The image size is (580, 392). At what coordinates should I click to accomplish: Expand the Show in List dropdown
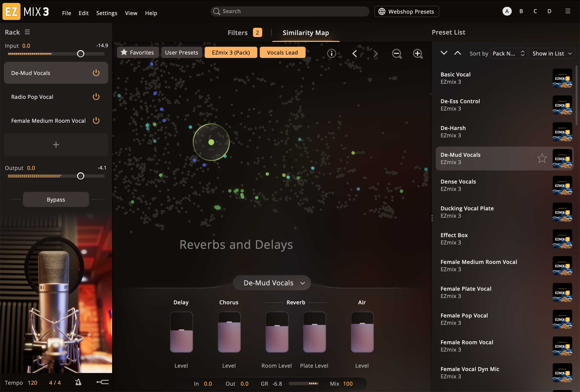click(551, 53)
